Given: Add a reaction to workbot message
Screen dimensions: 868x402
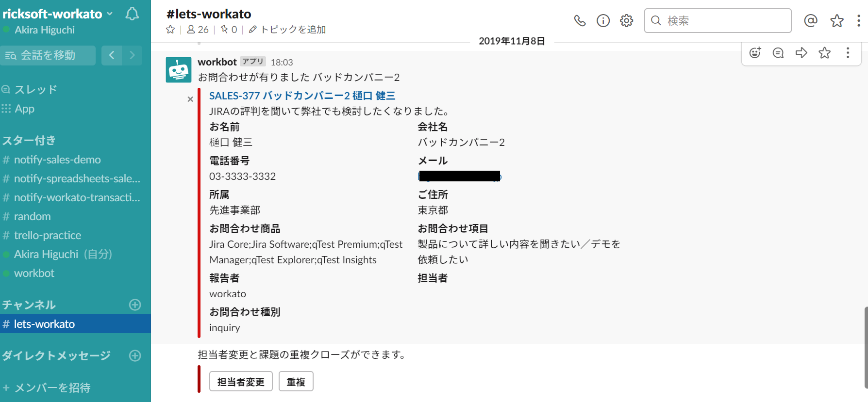Looking at the screenshot, I should (x=755, y=53).
